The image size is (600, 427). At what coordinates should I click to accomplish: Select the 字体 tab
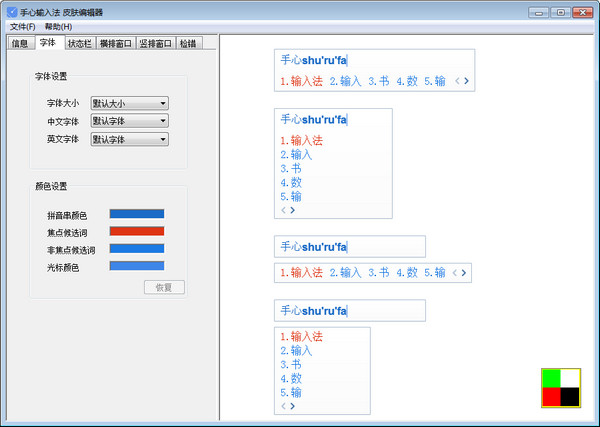pos(48,42)
